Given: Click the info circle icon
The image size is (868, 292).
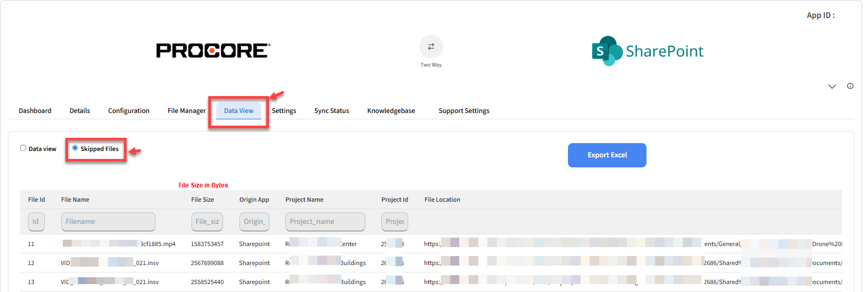Looking at the screenshot, I should pyautogui.click(x=850, y=86).
